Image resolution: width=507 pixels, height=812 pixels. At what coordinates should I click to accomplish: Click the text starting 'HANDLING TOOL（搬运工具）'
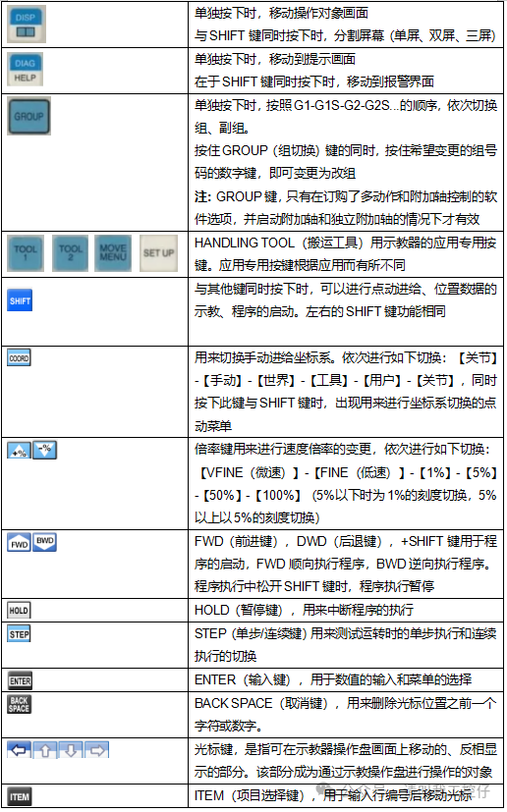[x=346, y=253]
